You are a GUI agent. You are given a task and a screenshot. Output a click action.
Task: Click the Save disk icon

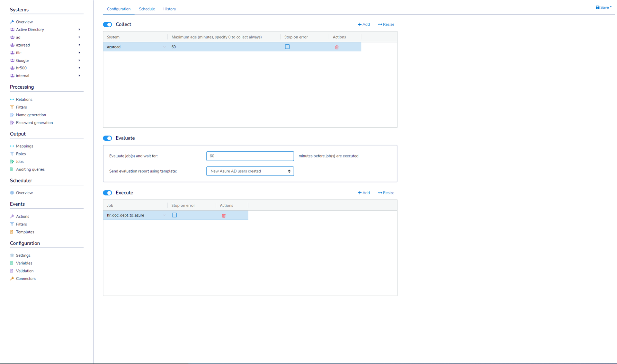pos(597,7)
